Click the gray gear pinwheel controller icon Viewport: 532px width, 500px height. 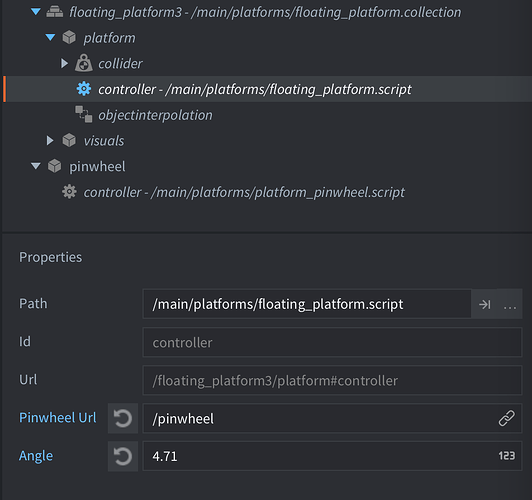(69, 192)
